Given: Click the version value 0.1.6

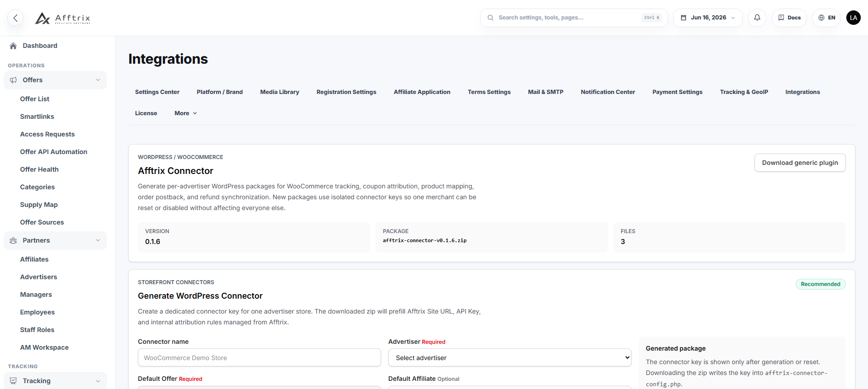Looking at the screenshot, I should [x=153, y=242].
